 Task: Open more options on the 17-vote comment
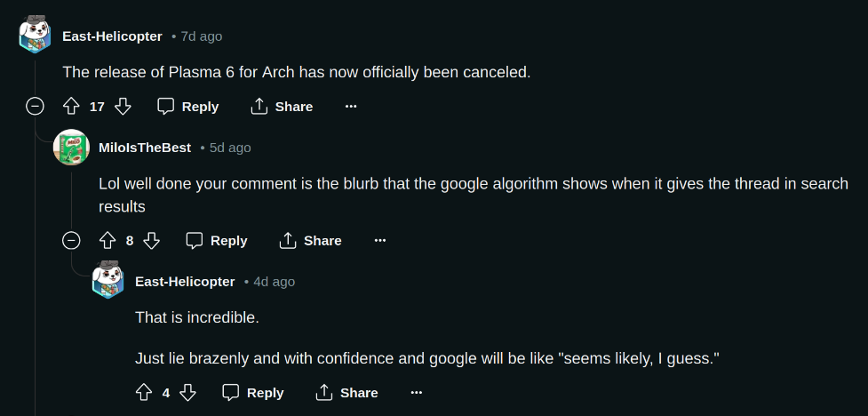tap(351, 107)
